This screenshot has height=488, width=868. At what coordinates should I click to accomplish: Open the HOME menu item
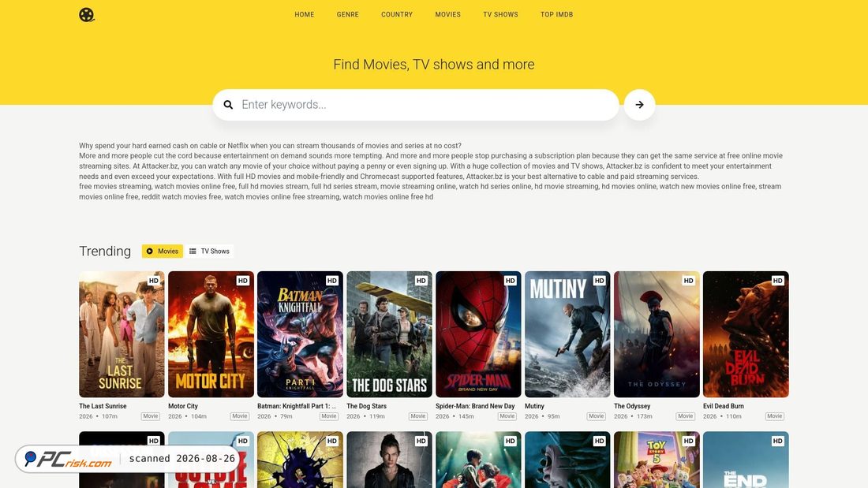click(305, 14)
